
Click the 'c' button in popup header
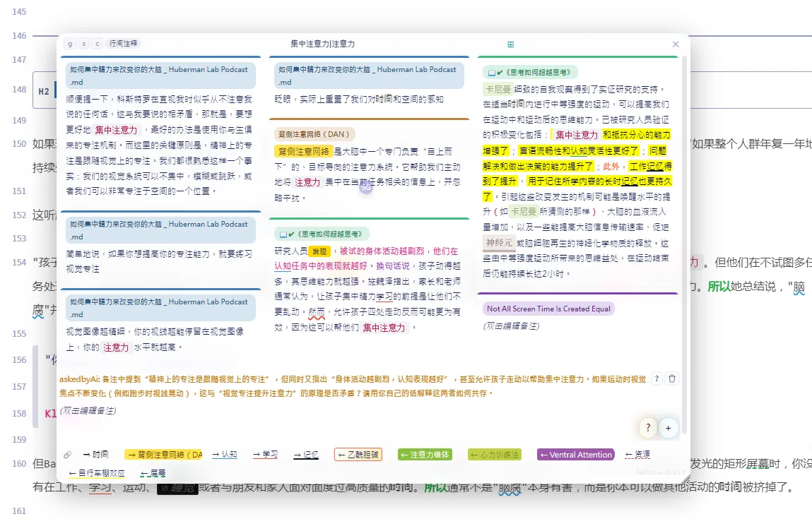tap(98, 44)
